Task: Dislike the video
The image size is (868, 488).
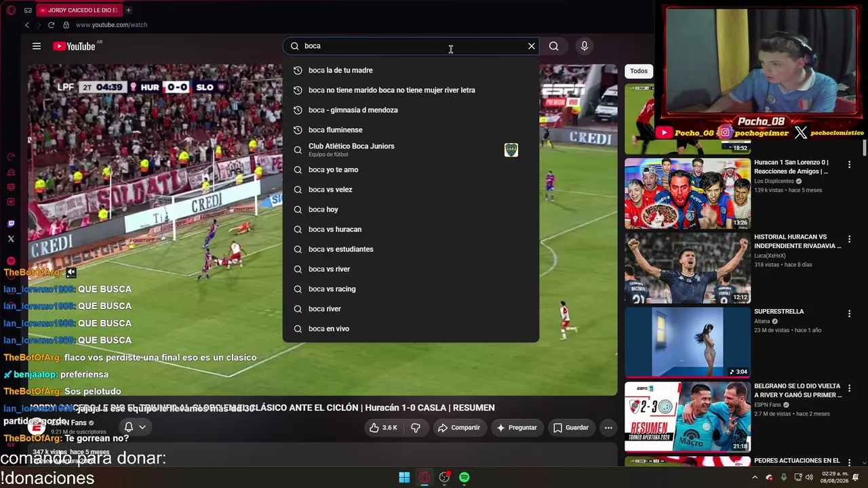Action: (x=416, y=428)
